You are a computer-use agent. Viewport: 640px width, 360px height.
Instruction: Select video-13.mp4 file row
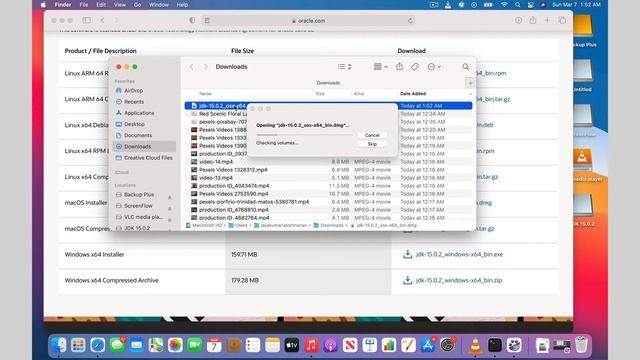coord(329,178)
